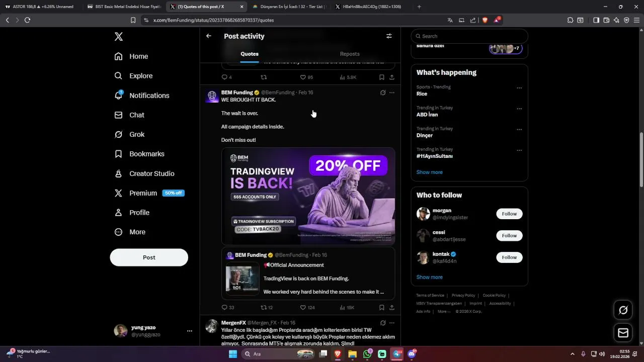Click the Search input field
The image size is (644, 362).
[x=469, y=36]
